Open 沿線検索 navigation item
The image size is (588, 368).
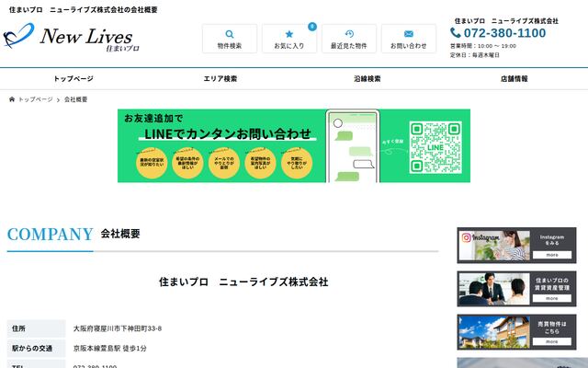pos(367,79)
